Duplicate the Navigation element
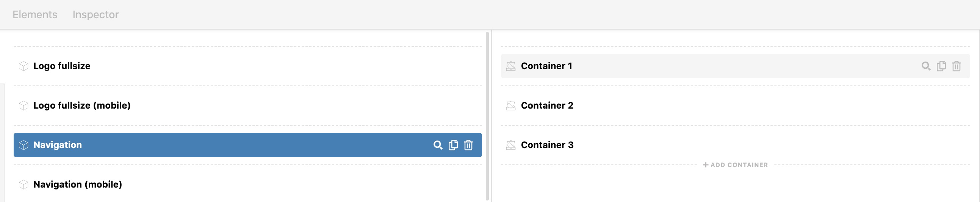 click(x=453, y=145)
